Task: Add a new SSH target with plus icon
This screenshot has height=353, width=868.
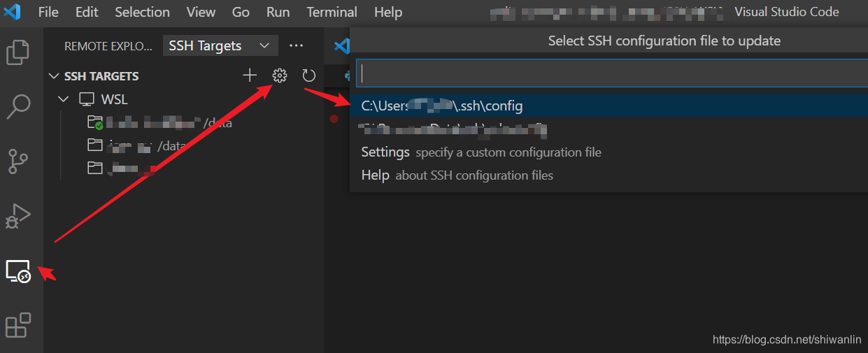Action: click(250, 75)
